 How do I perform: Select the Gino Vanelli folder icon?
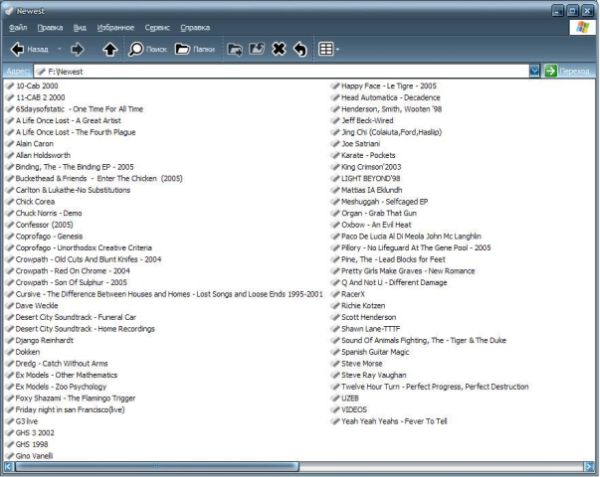10,456
